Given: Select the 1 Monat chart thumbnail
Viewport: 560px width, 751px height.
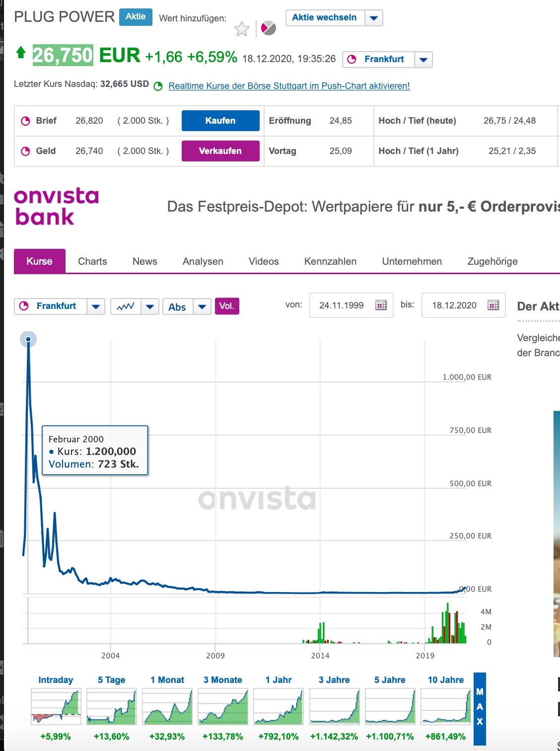Looking at the screenshot, I should (167, 707).
